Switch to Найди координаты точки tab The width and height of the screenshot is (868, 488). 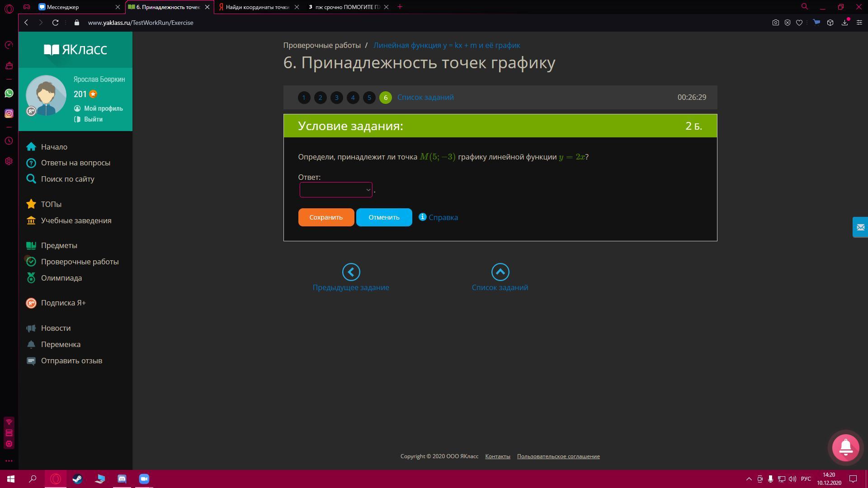tap(257, 7)
